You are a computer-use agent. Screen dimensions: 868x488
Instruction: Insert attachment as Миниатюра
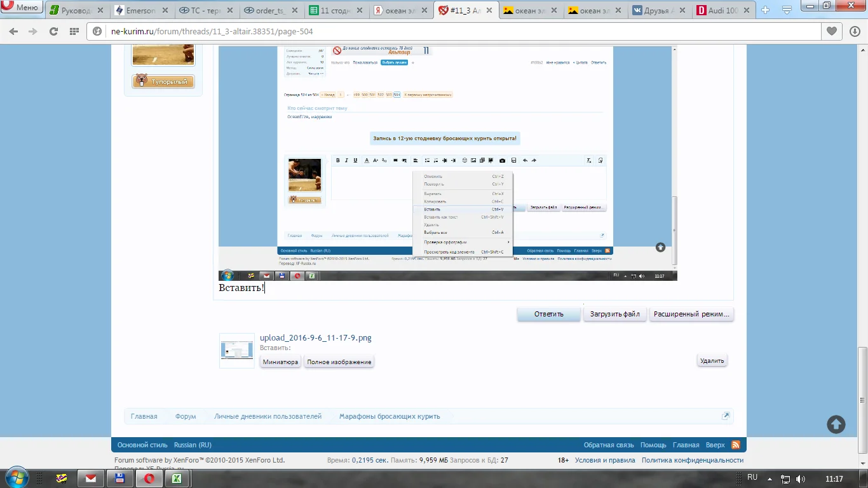pos(280,362)
